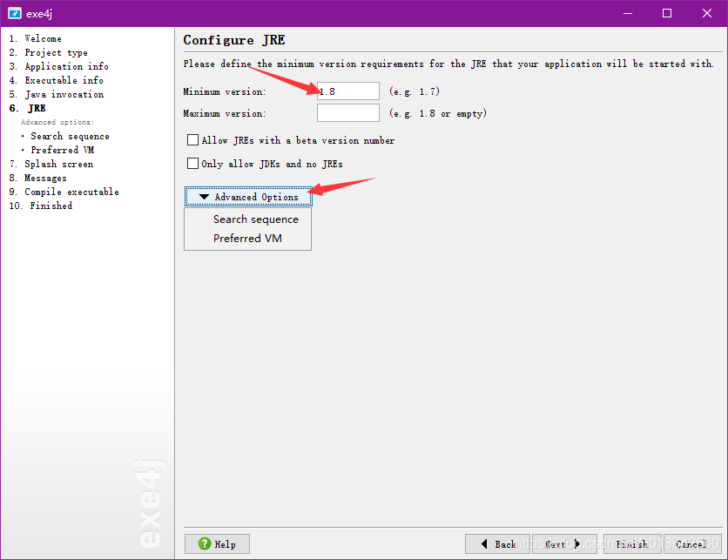Viewport: 728px width, 560px height.
Task: Click the Next button
Action: click(564, 543)
